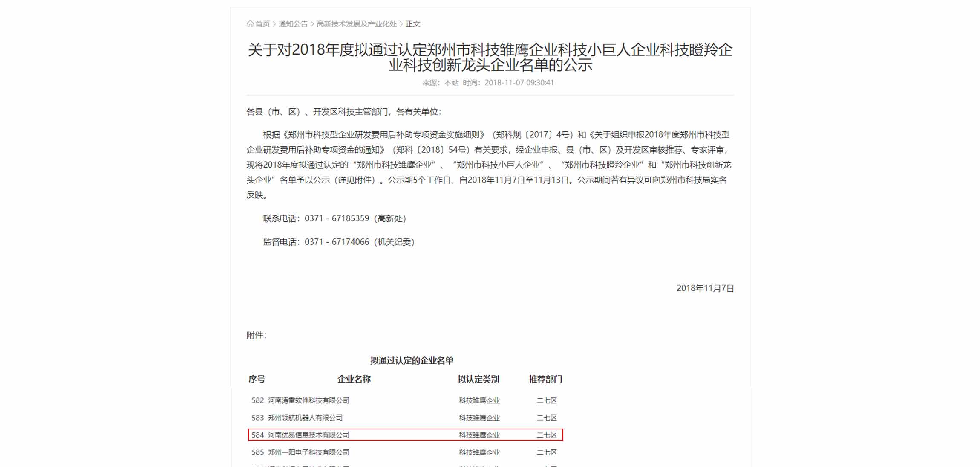Select the 联系电话 0371-67185359 line
Viewport: 980px width, 467px height.
(x=334, y=218)
